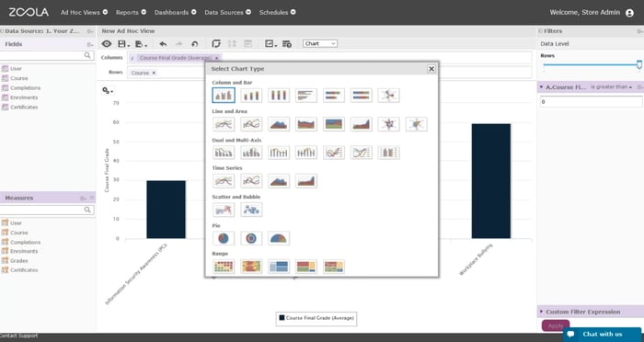Click the Undo All toolbar icon
This screenshot has height=342, width=644.
[x=195, y=44]
